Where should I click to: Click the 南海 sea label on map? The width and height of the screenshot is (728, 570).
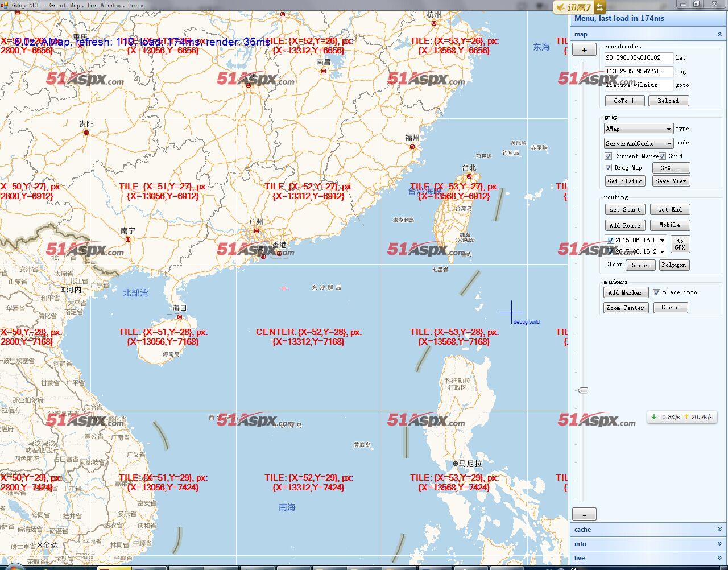pos(287,507)
